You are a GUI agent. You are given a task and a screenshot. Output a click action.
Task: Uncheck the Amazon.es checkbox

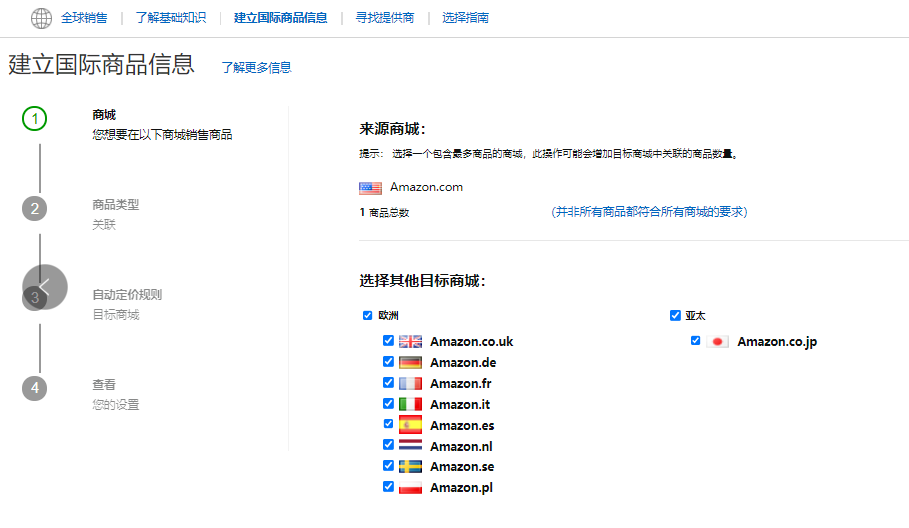point(388,424)
